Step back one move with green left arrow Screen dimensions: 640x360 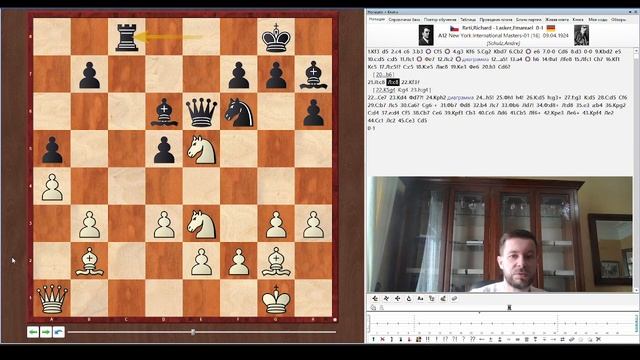pyautogui.click(x=33, y=332)
